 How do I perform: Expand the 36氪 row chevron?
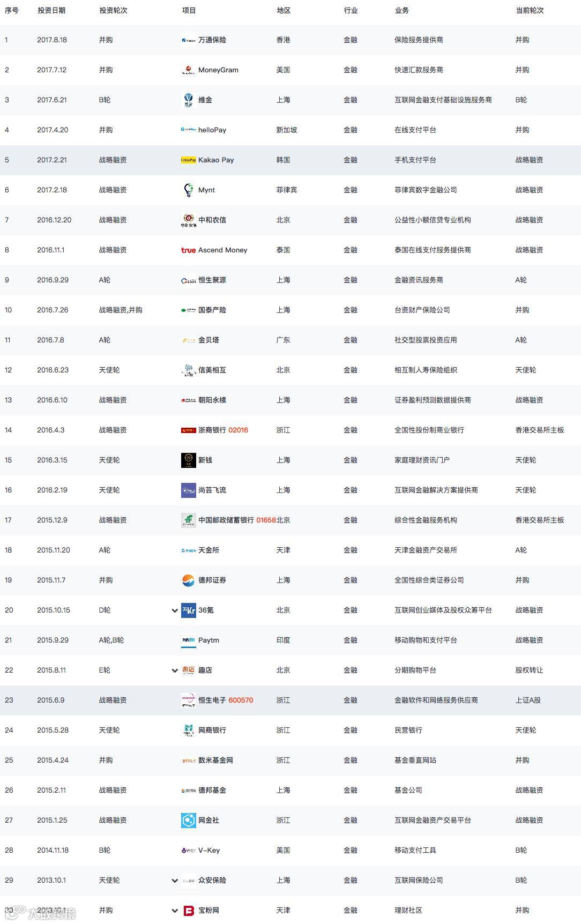[174, 610]
